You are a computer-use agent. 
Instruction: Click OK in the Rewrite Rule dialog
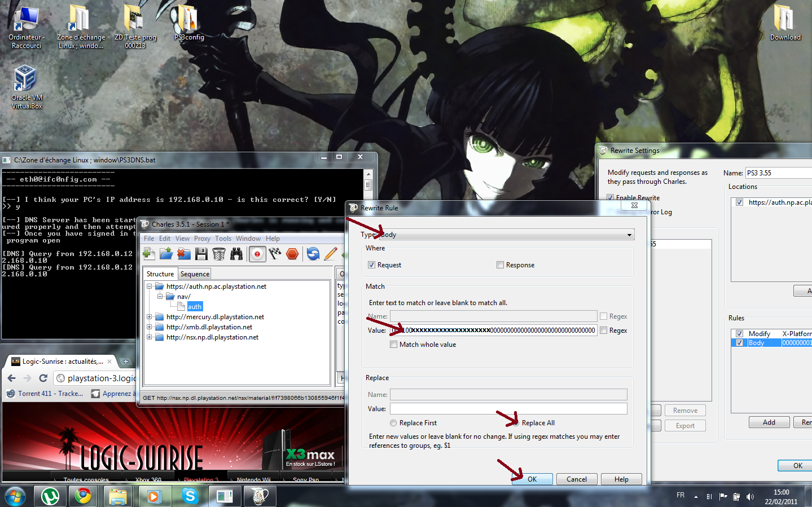click(532, 479)
